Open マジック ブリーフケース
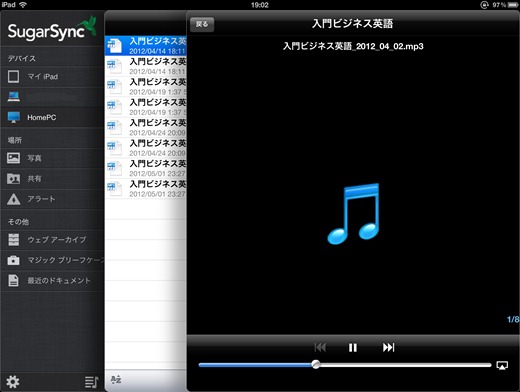Screen dimensions: 520x392 click(x=52, y=260)
